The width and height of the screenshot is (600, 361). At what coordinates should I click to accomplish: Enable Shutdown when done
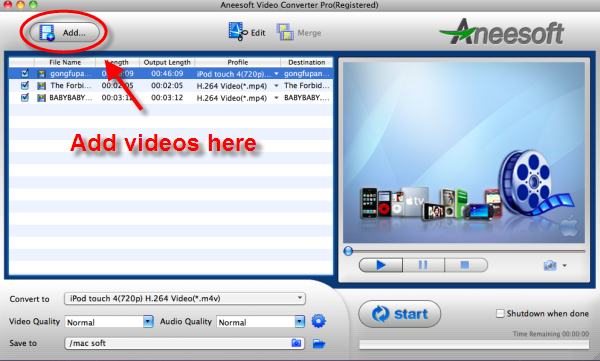tap(500, 314)
